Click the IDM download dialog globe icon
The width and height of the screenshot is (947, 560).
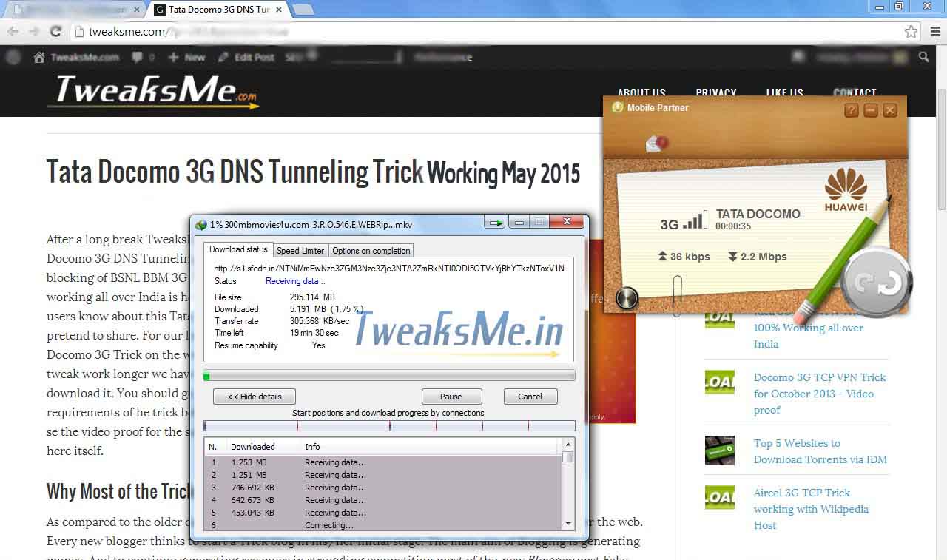pyautogui.click(x=200, y=225)
